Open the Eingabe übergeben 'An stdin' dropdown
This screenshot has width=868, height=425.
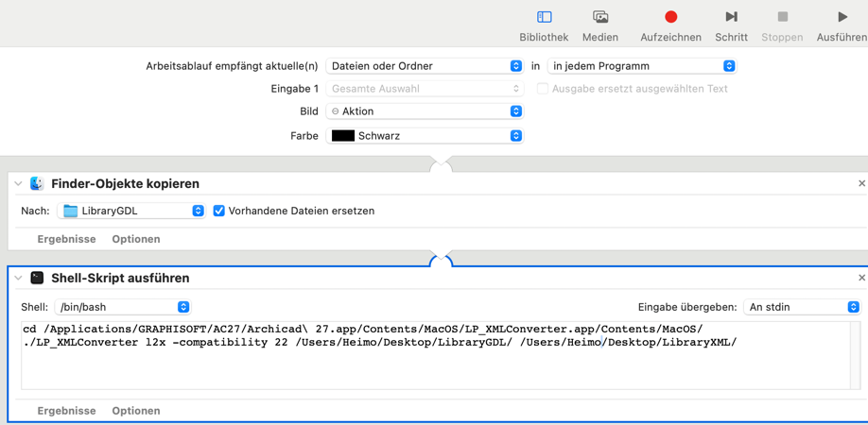pyautogui.click(x=802, y=307)
